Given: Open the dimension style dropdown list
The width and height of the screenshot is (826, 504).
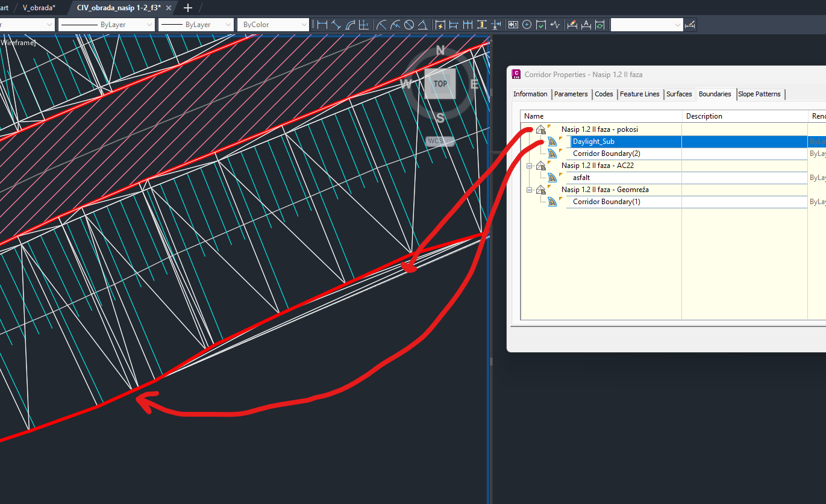Looking at the screenshot, I should tap(647, 25).
